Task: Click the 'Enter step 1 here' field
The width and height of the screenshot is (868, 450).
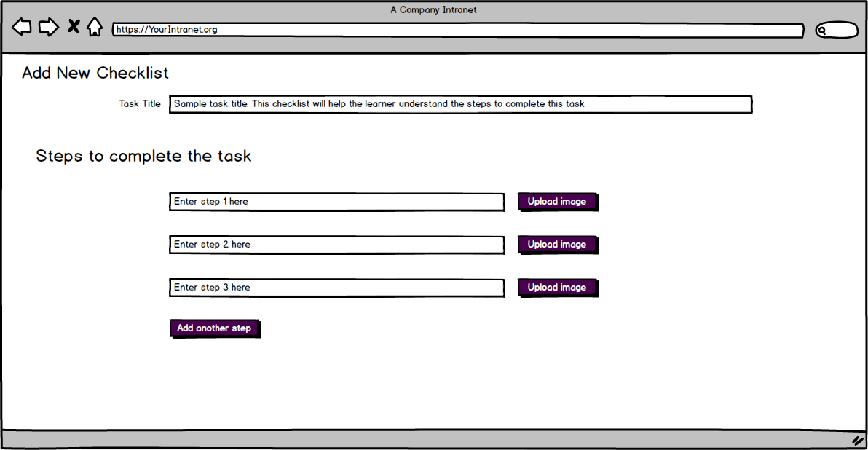Action: pos(336,202)
